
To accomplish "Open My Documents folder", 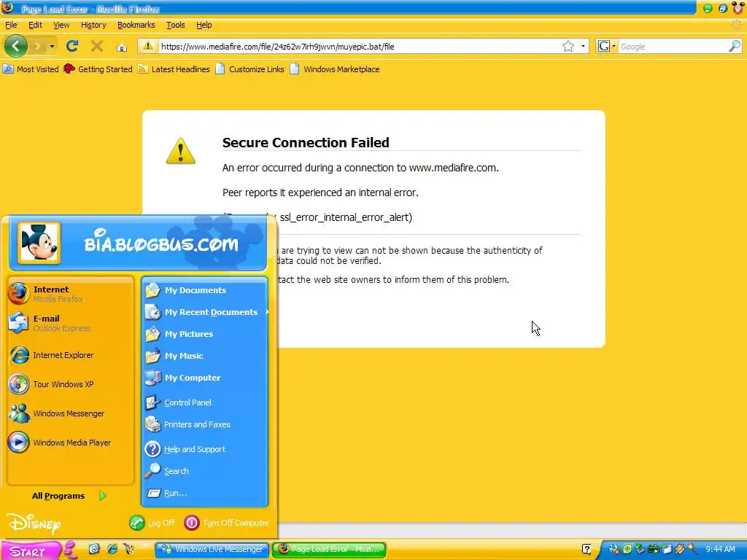I will click(205, 290).
